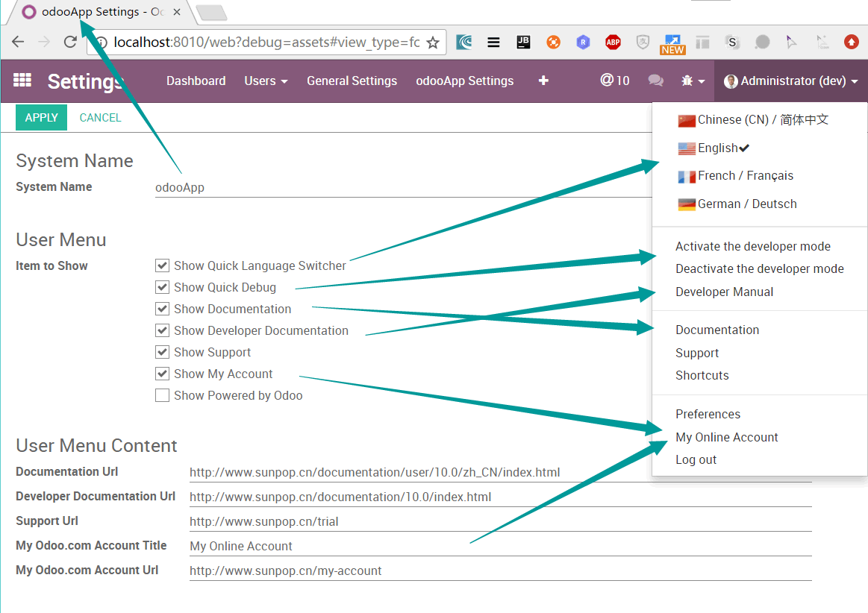Reload the page in browser

point(70,43)
